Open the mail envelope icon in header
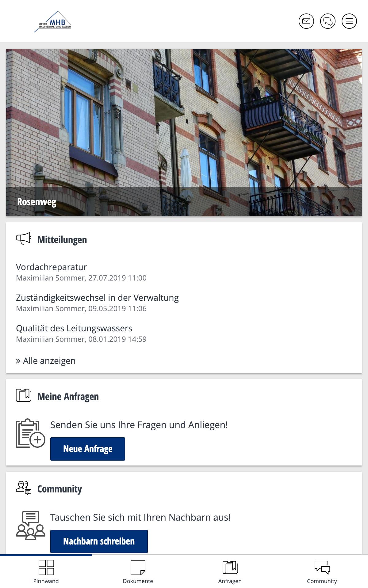This screenshot has height=588, width=368. click(306, 21)
